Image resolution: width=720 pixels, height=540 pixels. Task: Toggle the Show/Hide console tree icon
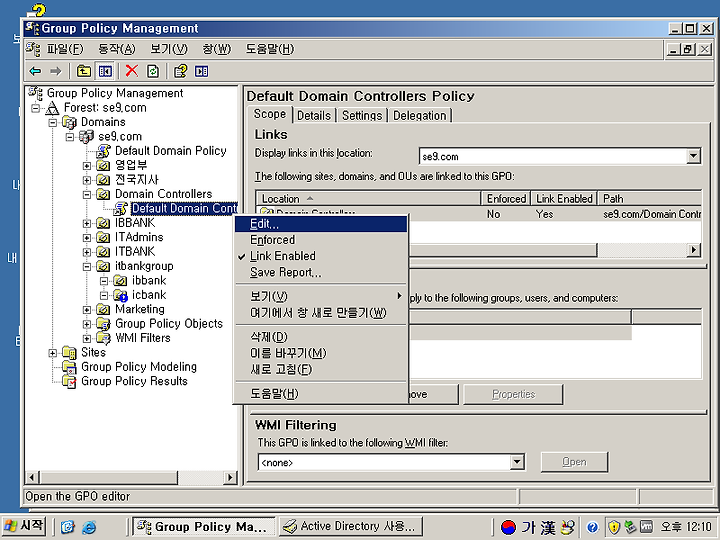(105, 71)
